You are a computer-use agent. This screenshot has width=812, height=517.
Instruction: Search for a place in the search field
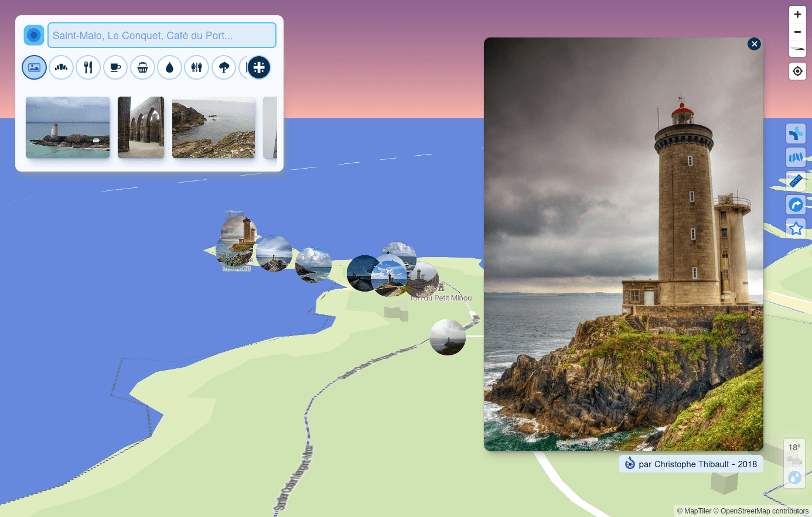(162, 35)
